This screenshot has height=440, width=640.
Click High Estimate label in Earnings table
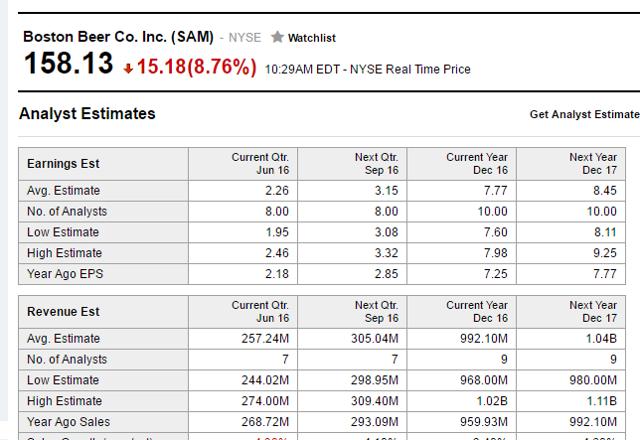64,253
